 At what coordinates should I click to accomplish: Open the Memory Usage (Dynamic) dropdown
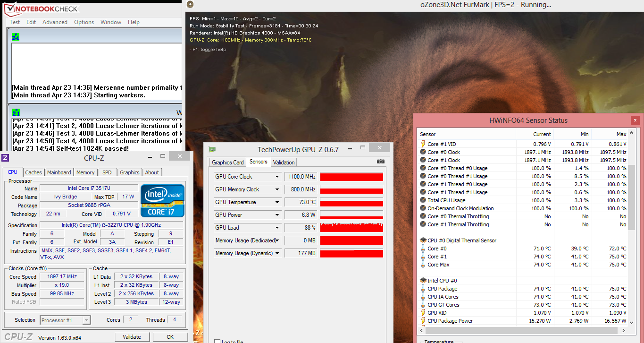[277, 253]
